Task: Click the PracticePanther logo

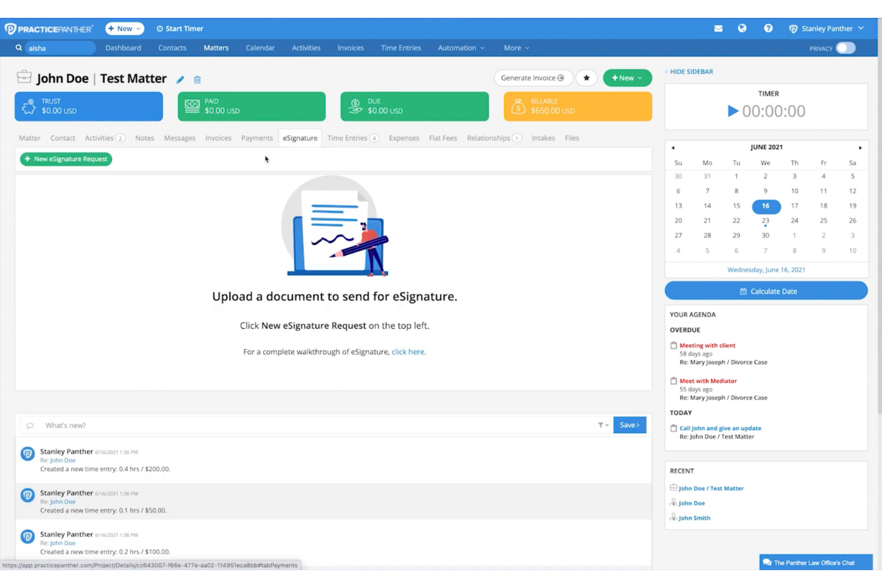Action: 49,28
